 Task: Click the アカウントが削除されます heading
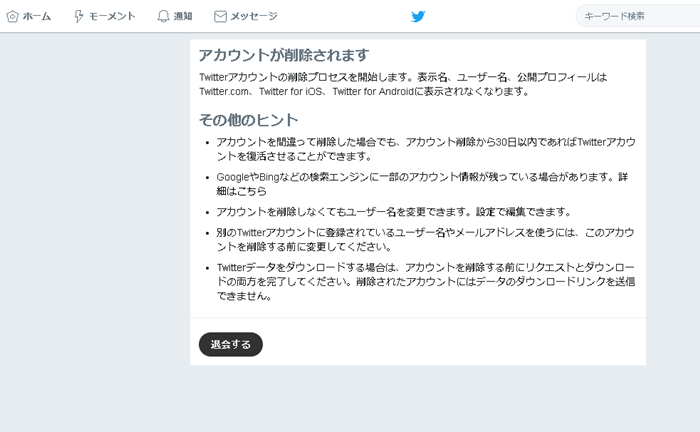coord(284,55)
